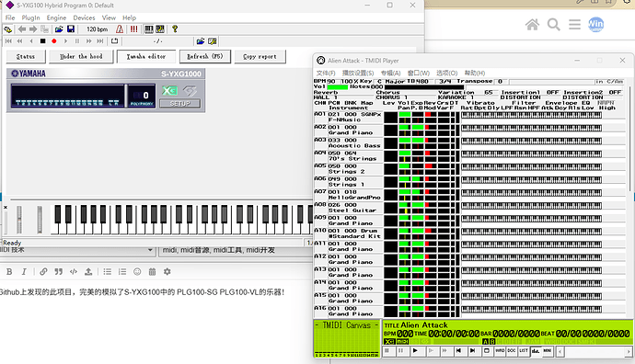635x364 pixels.
Task: Click the LIST button in TMIDI Player
Action: pyautogui.click(x=524, y=350)
